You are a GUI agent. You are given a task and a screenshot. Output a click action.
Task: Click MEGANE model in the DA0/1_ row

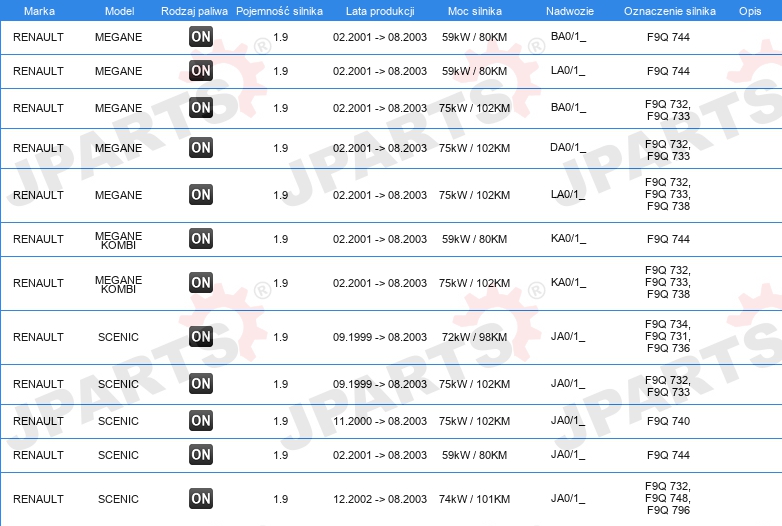tap(119, 148)
